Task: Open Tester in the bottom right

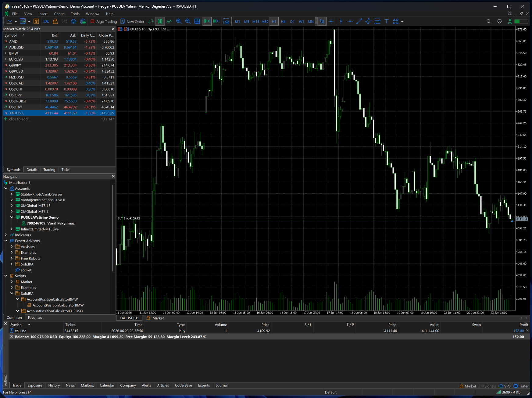Action: [x=521, y=386]
